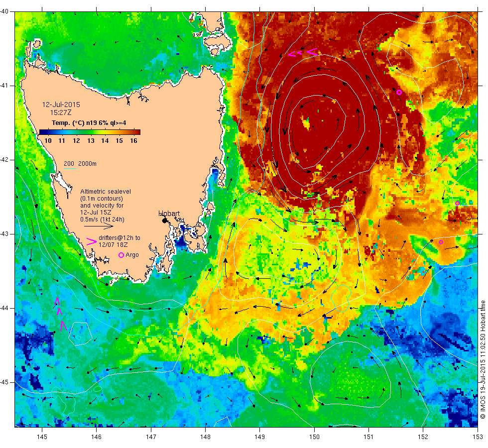The height and width of the screenshot is (448, 488).
Task: Click the cyan 200m isobath legend line
Action: pyautogui.click(x=70, y=169)
